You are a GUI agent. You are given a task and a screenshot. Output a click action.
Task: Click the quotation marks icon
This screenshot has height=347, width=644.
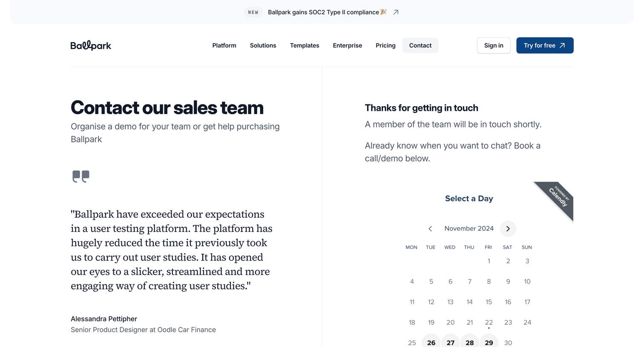pos(81,176)
